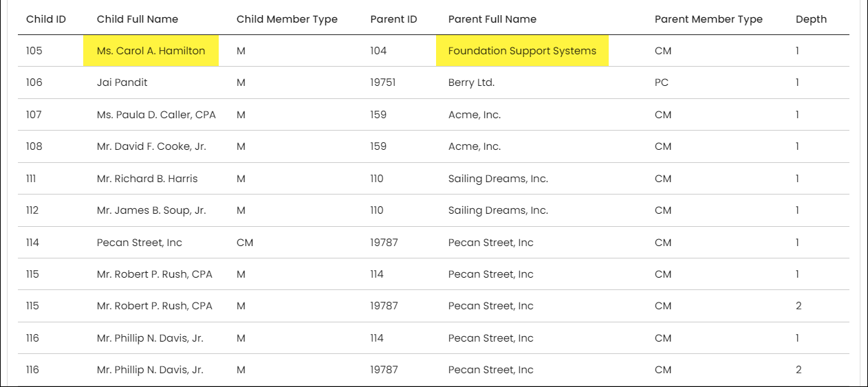Click the Depth column header
The image size is (868, 387).
coord(811,19)
